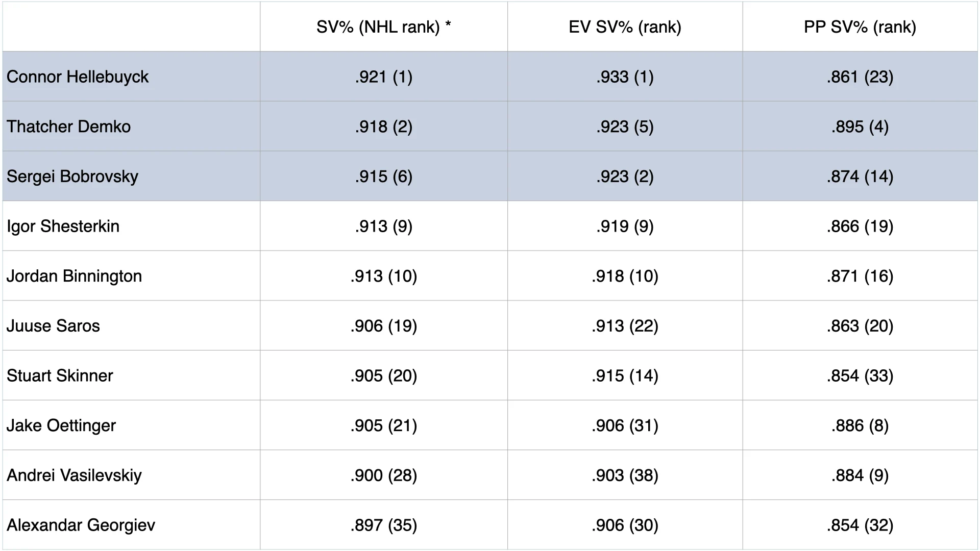Select the Igor Shesterkin name cell
Viewport: 980px width, 551px height.
63,226
